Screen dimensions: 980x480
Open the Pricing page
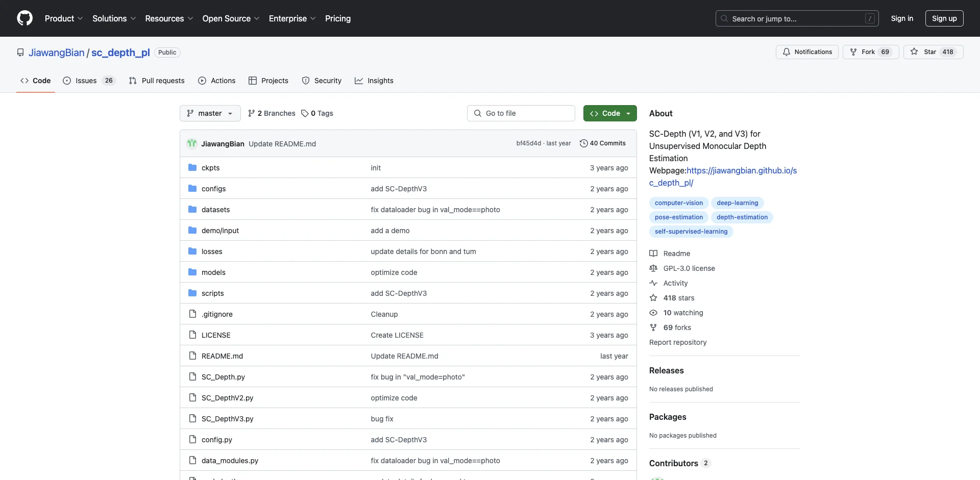tap(338, 18)
